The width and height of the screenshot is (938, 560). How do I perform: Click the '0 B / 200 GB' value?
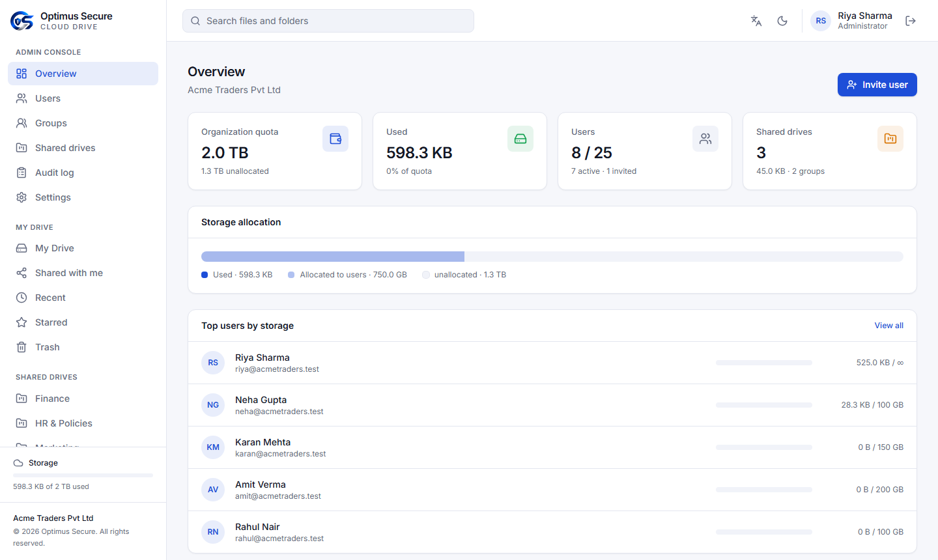coord(879,490)
